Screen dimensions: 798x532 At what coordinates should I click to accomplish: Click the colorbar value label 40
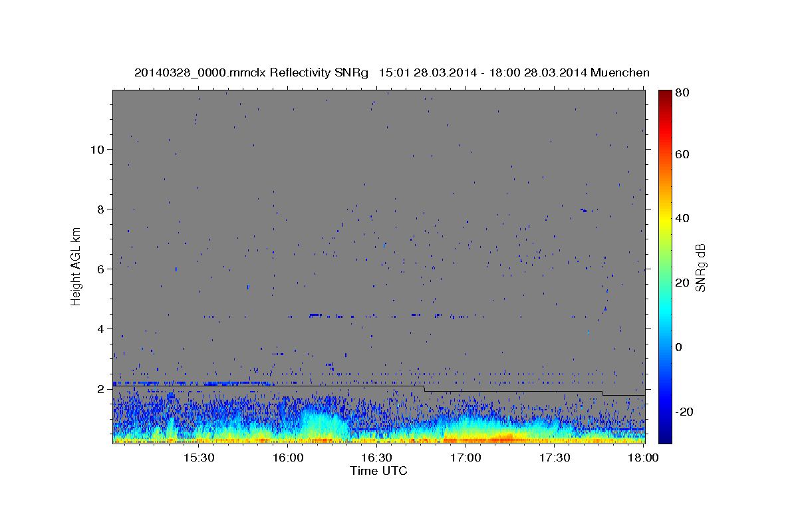[x=682, y=218]
